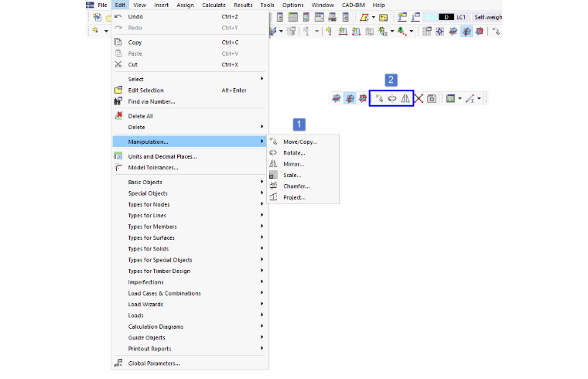Click the gray 3D box icon in the second toolbar row

[369, 31]
